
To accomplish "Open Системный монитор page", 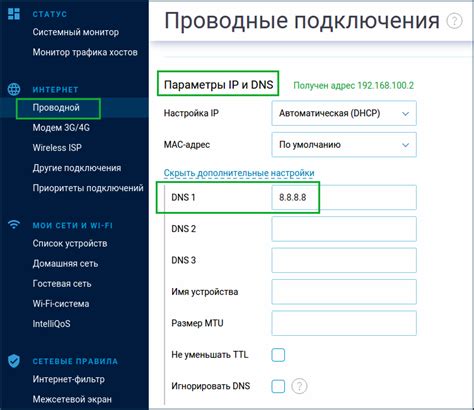I will (76, 32).
